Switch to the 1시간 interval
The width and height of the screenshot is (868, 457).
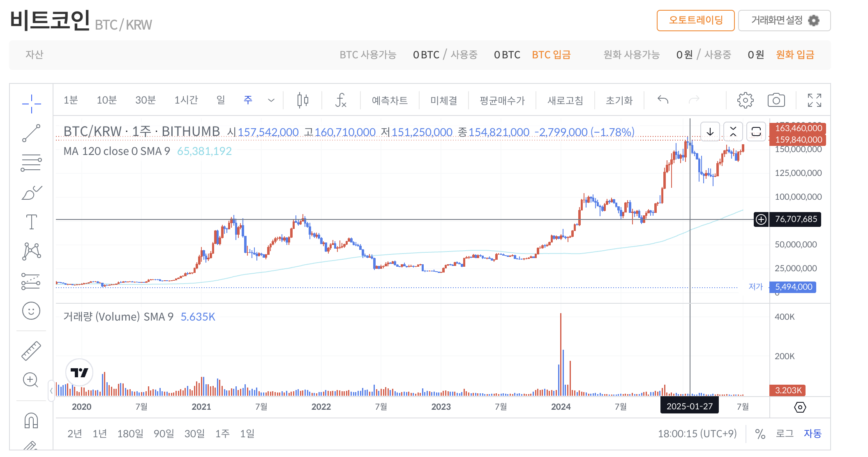click(x=186, y=100)
